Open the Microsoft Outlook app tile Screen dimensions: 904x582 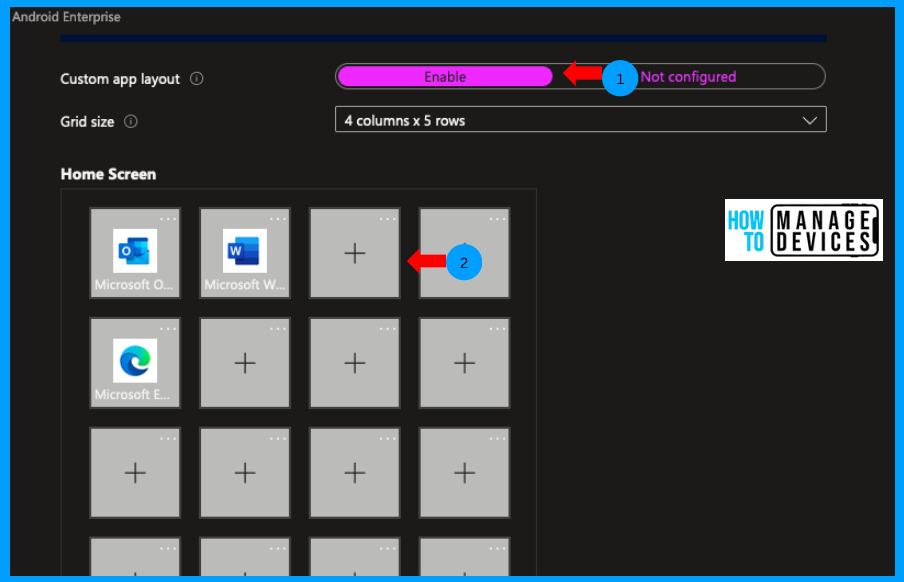[x=135, y=253]
